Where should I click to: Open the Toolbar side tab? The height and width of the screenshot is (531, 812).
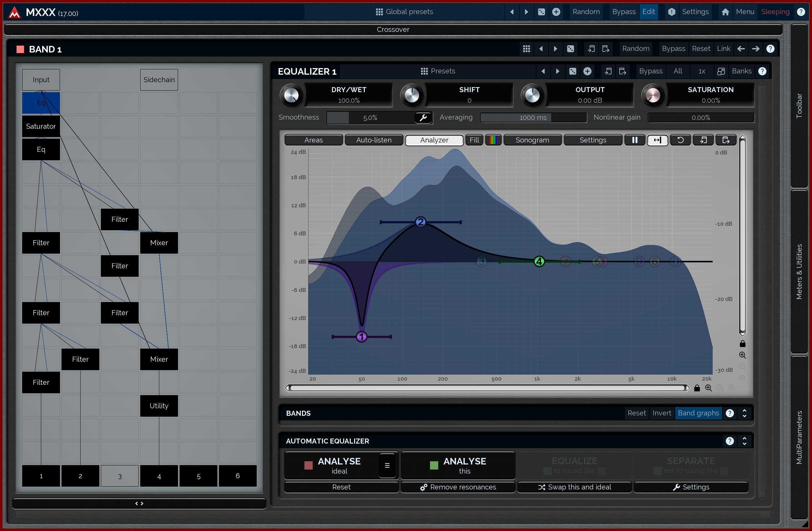coord(799,106)
